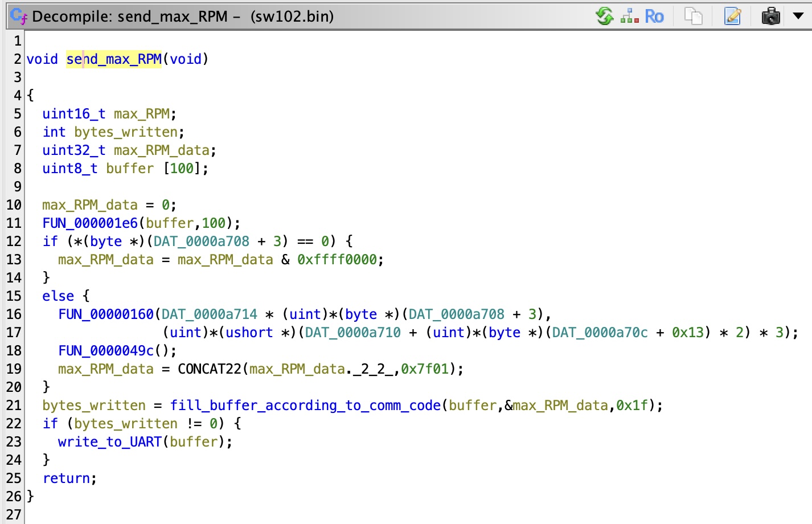Click bytes_written in the if condition on line 22
The width and height of the screenshot is (812, 524).
tap(126, 424)
